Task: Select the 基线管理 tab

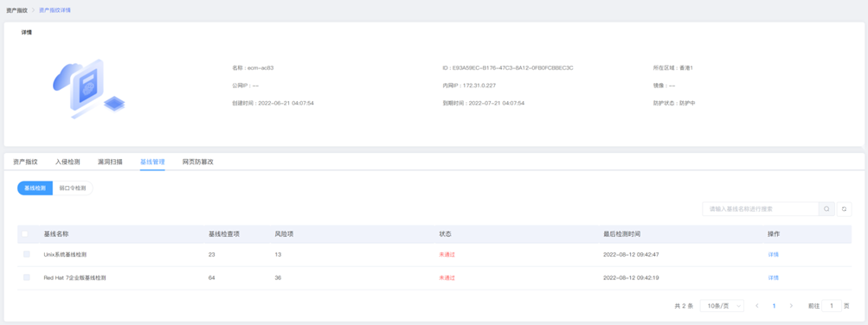Action: click(x=152, y=162)
